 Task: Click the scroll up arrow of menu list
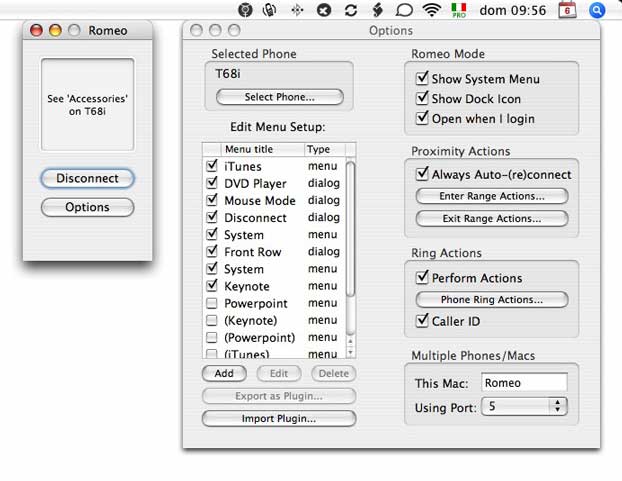pos(350,341)
